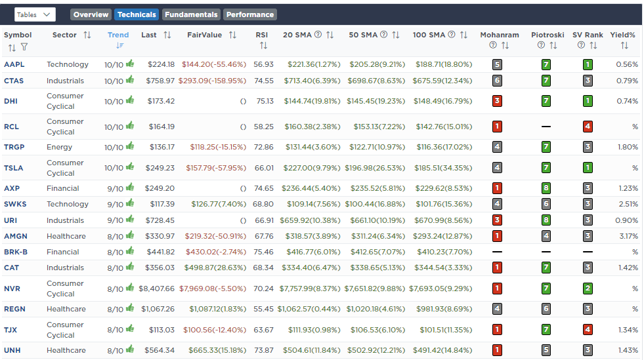The height and width of the screenshot is (360, 644).
Task: Click the Symbol column filter funnel icon
Action: coord(24,47)
